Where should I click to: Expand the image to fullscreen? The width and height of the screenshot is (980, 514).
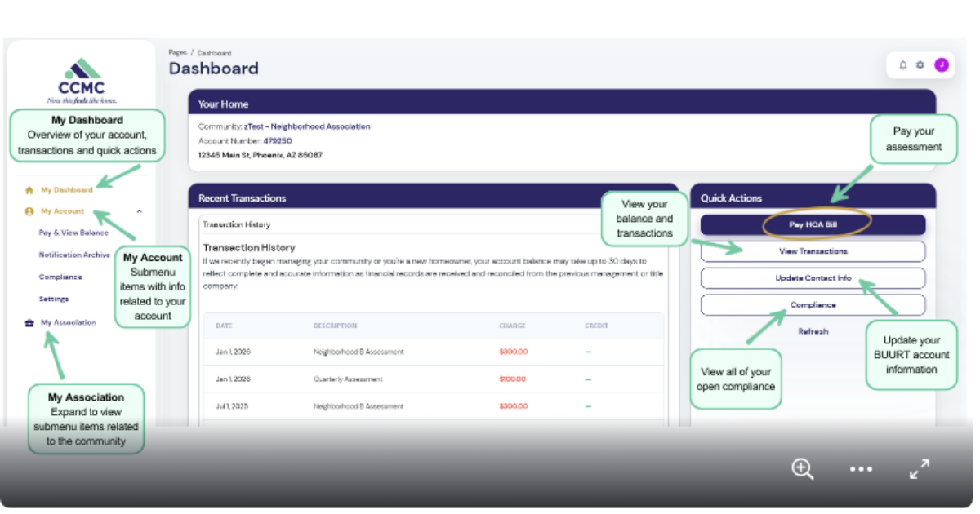920,469
